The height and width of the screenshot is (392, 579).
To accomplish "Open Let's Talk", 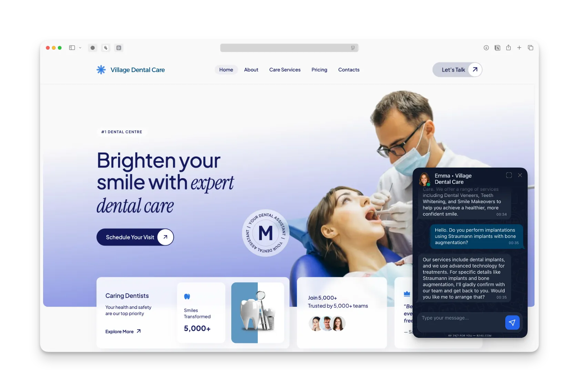I will tap(457, 70).
